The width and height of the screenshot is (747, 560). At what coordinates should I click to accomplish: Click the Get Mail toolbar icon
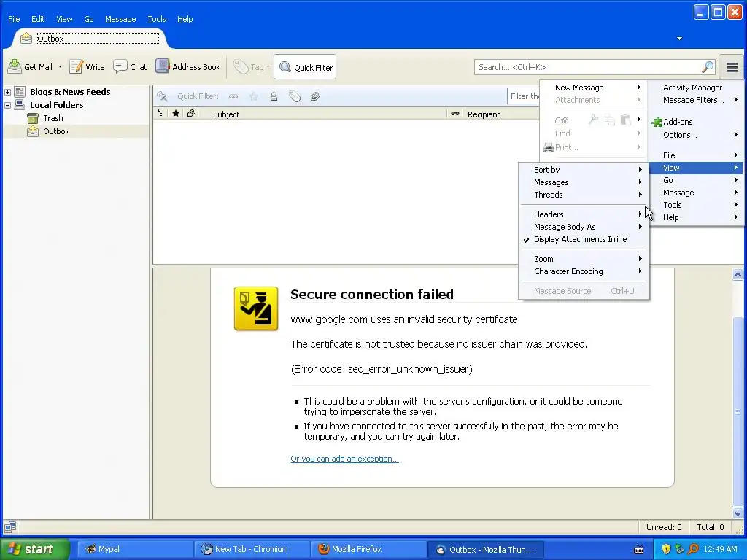coord(15,66)
